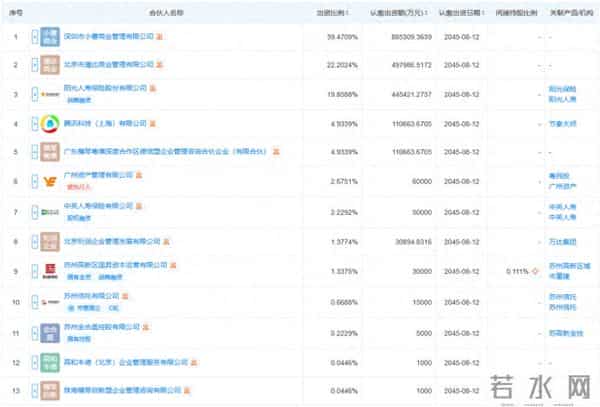The height and width of the screenshot is (407, 600).
Task: Open row 5 limited partnership name link
Action: pos(165,151)
